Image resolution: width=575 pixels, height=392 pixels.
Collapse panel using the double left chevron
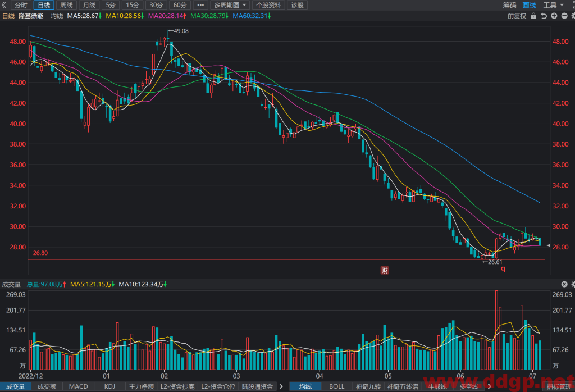(x=4, y=4)
